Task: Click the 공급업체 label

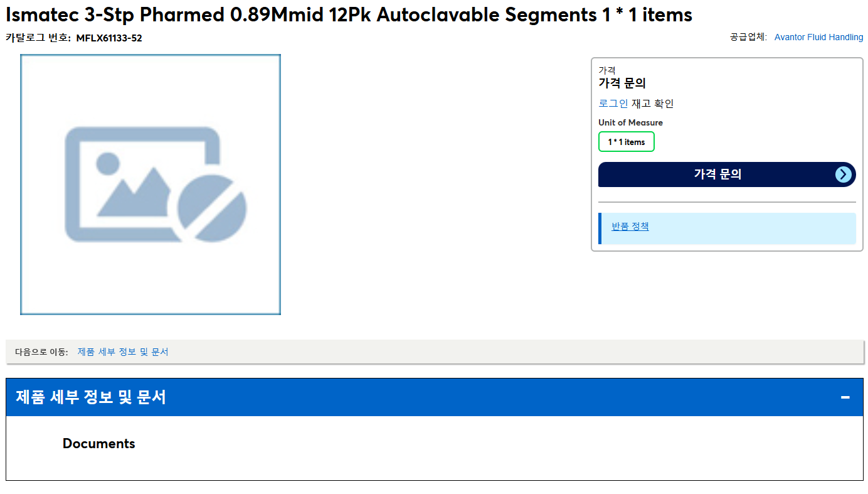Action: [748, 37]
